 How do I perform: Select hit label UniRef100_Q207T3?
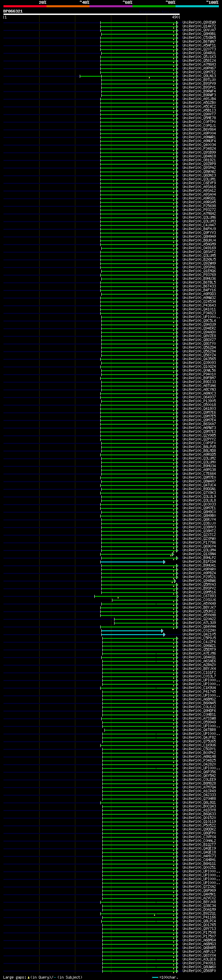point(199,49)
